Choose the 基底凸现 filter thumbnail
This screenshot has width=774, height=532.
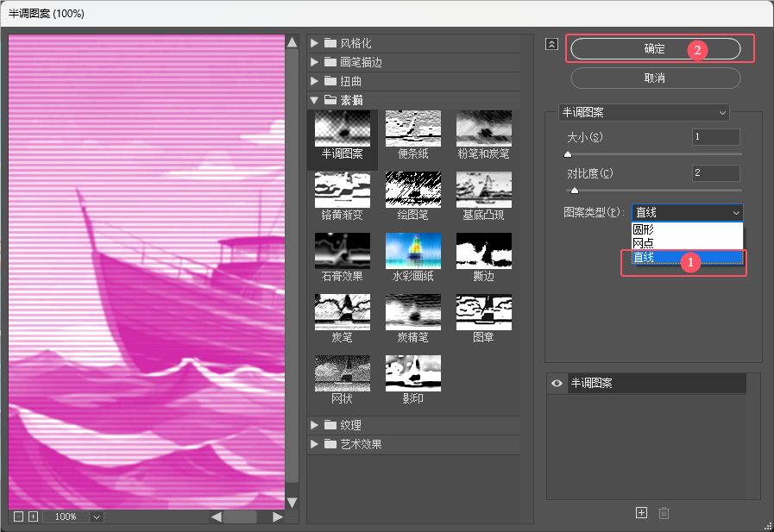coord(484,190)
